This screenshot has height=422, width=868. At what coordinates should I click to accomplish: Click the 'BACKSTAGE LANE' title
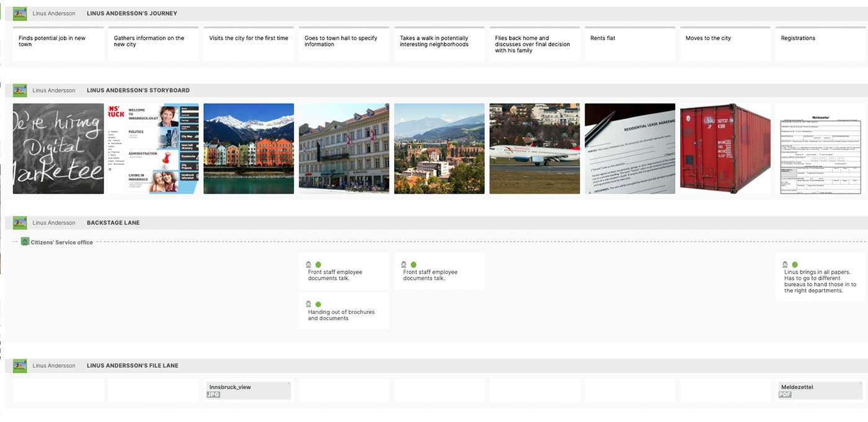coord(113,223)
